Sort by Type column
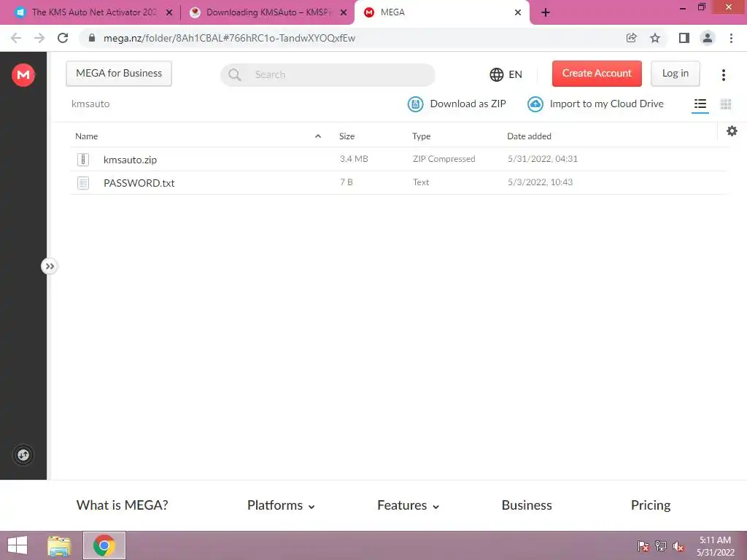 (421, 136)
